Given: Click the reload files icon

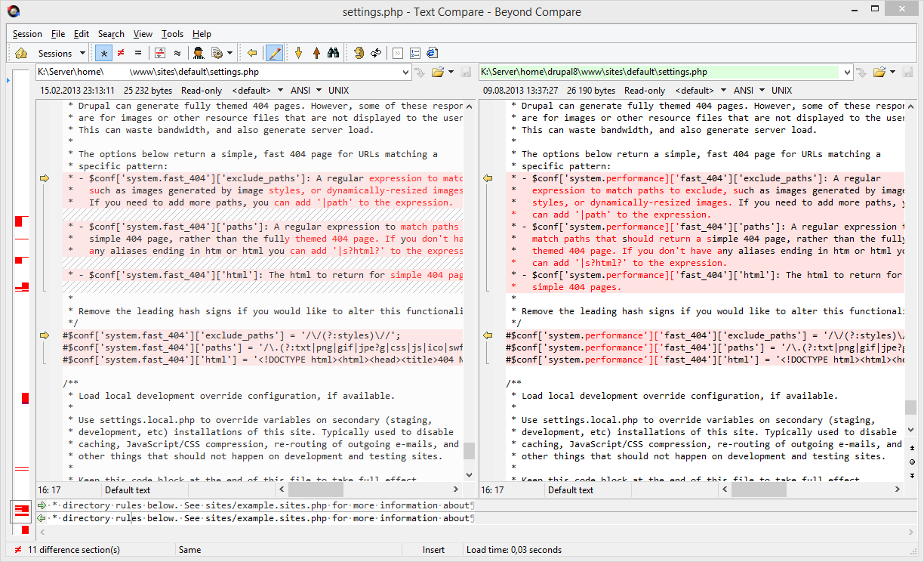Looking at the screenshot, I should pos(376,53).
